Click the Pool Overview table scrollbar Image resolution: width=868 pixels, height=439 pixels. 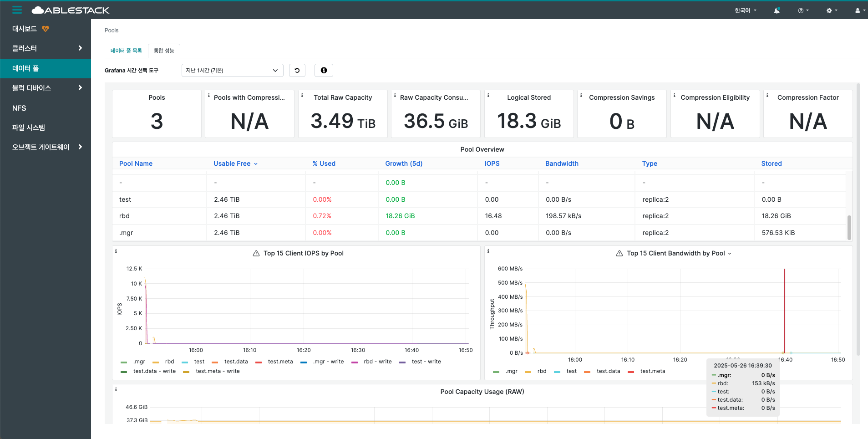click(x=849, y=227)
